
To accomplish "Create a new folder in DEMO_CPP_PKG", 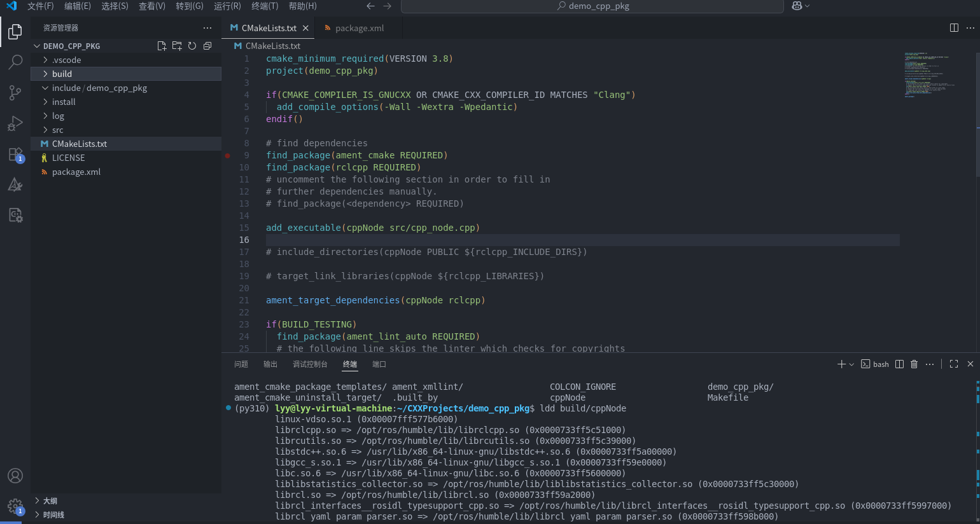I will pyautogui.click(x=177, y=46).
